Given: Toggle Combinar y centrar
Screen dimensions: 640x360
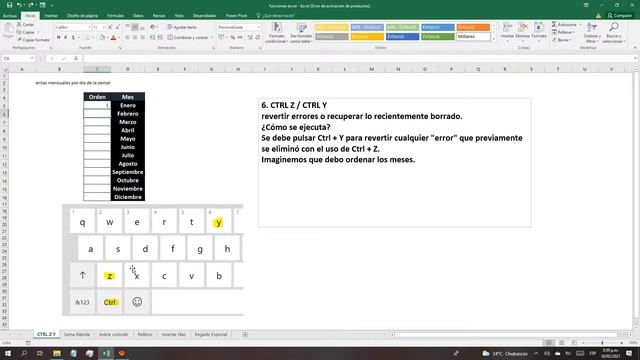Looking at the screenshot, I should click(189, 38).
